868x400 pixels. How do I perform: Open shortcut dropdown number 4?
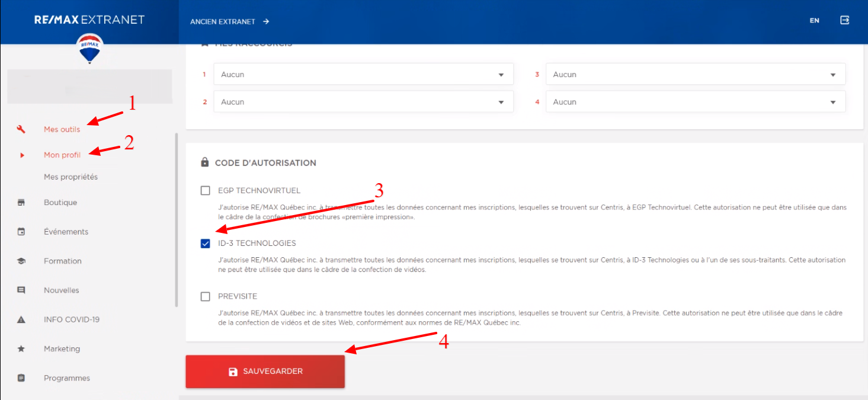696,102
